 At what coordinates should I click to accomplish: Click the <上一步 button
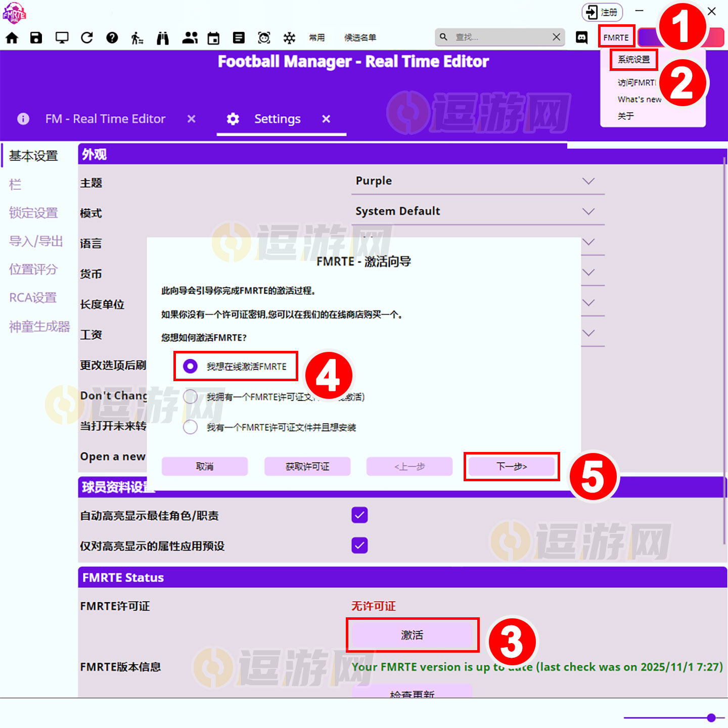pos(409,466)
